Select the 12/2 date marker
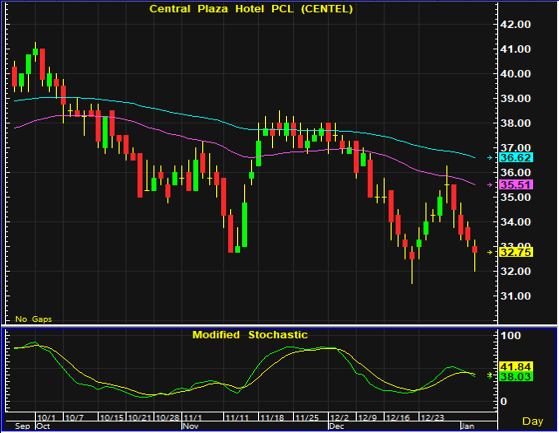Image resolution: width=559 pixels, height=433 pixels. click(x=339, y=418)
